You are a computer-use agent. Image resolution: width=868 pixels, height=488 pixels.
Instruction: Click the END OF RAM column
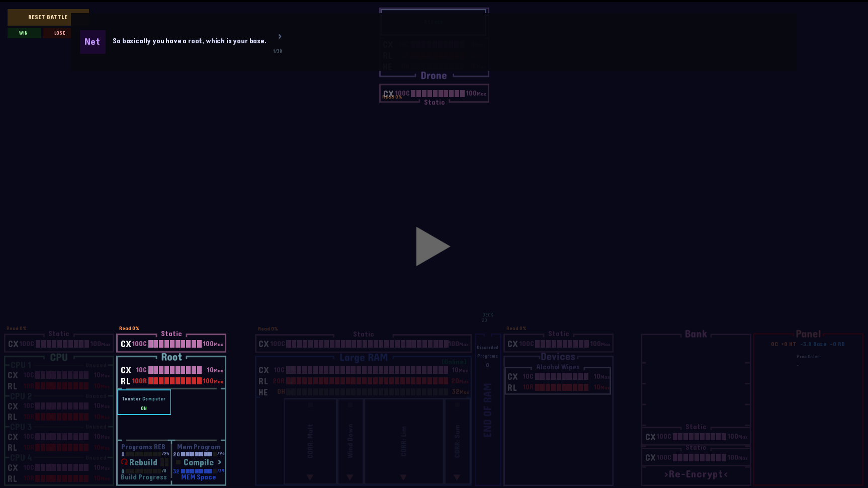(x=487, y=410)
